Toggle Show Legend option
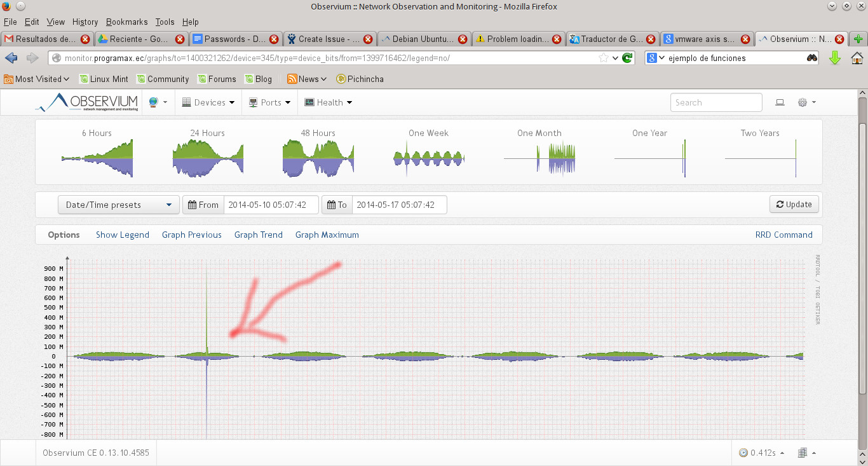 pos(123,235)
